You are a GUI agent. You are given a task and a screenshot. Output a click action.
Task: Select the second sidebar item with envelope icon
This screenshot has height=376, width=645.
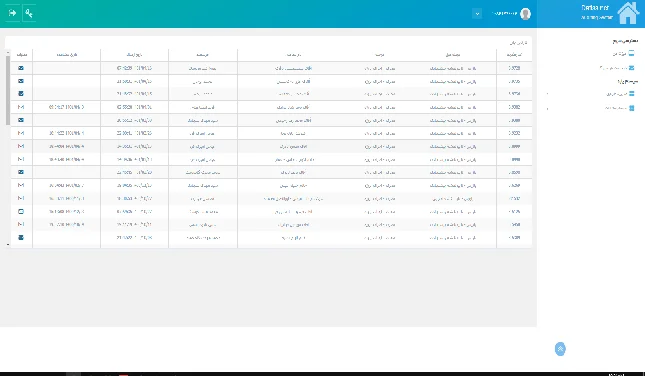click(x=617, y=67)
